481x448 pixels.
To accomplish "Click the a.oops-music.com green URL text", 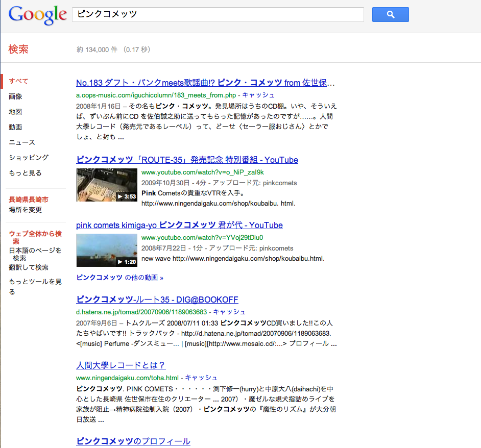I will [156, 95].
